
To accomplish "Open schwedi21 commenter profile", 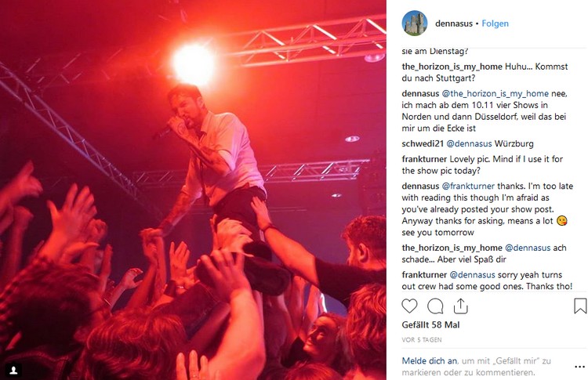I will click(x=423, y=143).
